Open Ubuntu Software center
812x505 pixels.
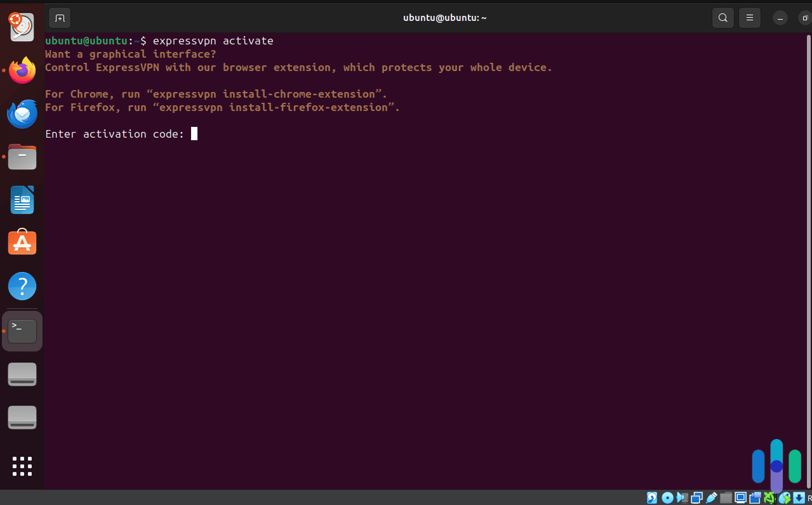tap(22, 242)
